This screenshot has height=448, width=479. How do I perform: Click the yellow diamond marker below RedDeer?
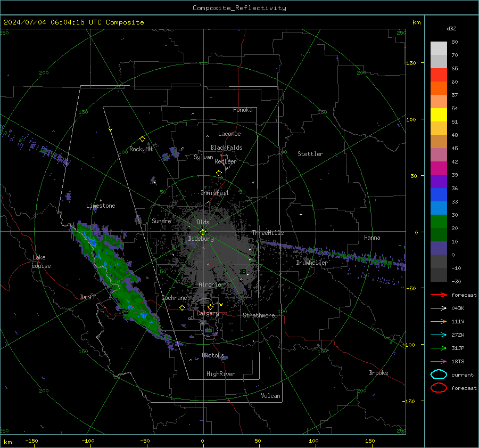tap(219, 173)
